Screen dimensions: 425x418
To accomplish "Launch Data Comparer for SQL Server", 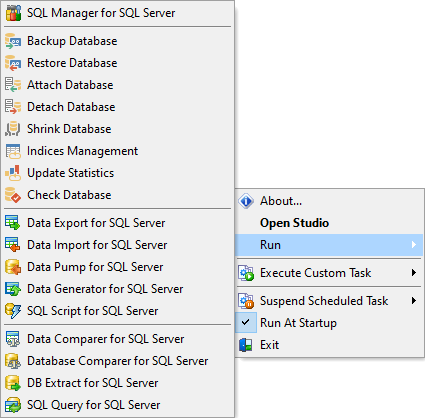I will click(117, 339).
